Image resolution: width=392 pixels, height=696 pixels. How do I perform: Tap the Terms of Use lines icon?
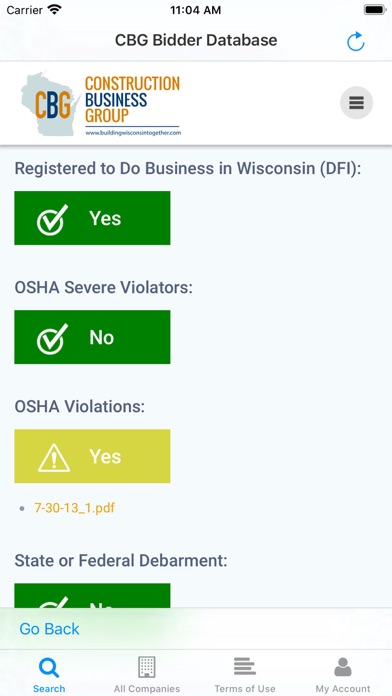[245, 667]
